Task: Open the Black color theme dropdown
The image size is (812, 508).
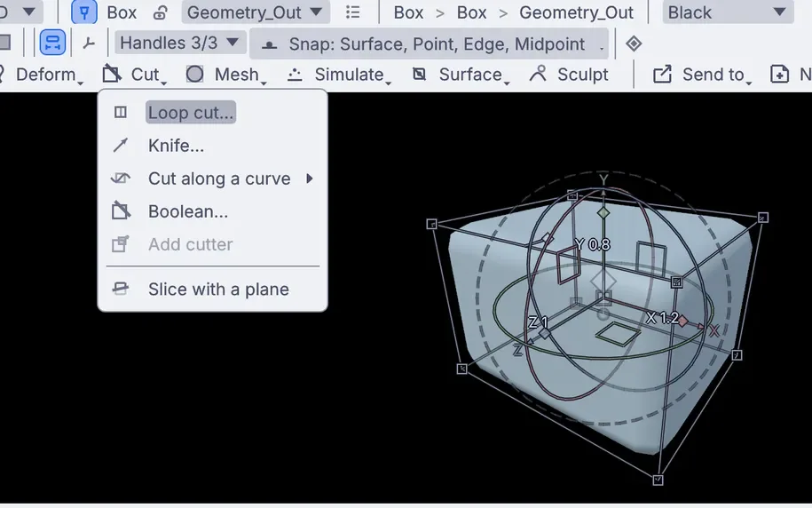Action: 728,12
